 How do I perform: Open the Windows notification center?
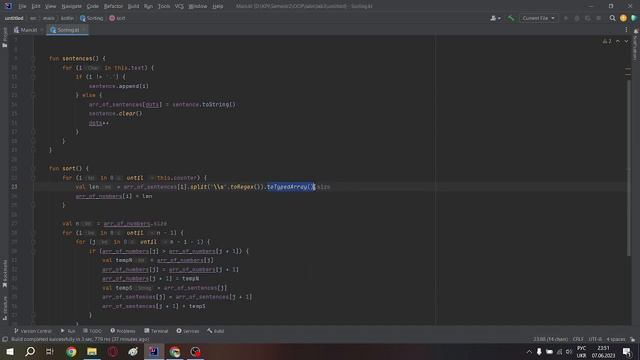(x=627, y=351)
